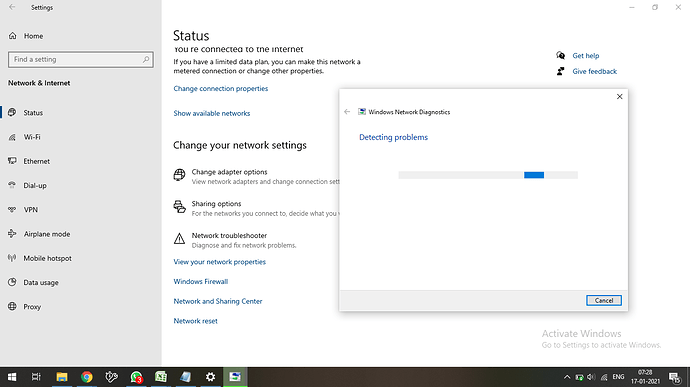Open Excel from the taskbar
690x387 pixels.
tap(161, 377)
